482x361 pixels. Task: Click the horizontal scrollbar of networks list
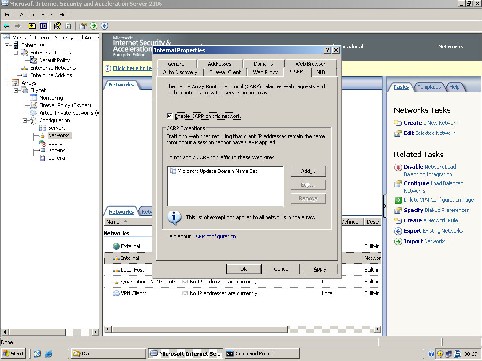200,329
